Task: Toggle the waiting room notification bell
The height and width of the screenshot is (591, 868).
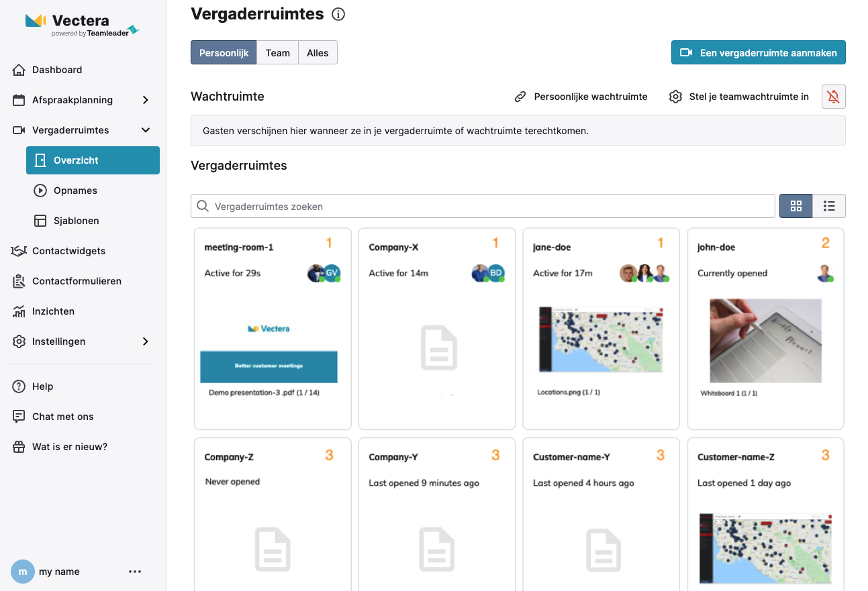Action: pyautogui.click(x=833, y=97)
